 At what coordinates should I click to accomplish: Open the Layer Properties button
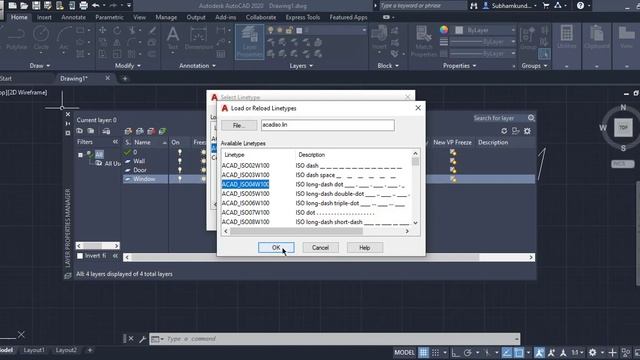pos(249,42)
